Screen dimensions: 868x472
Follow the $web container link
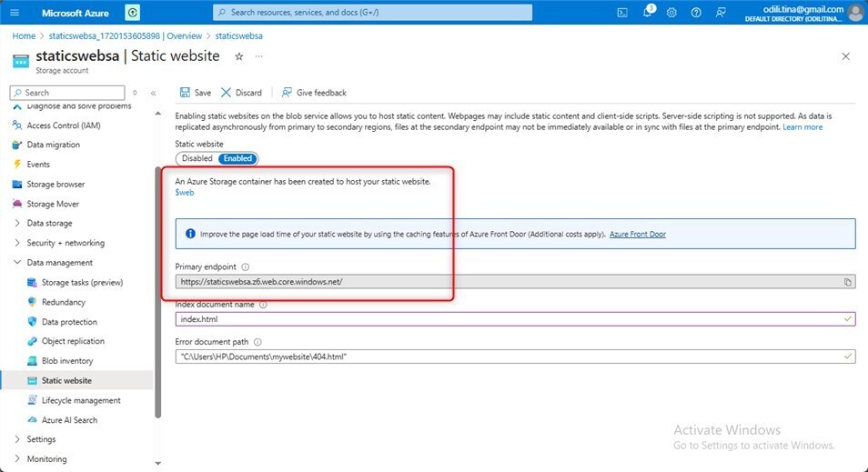click(x=185, y=193)
